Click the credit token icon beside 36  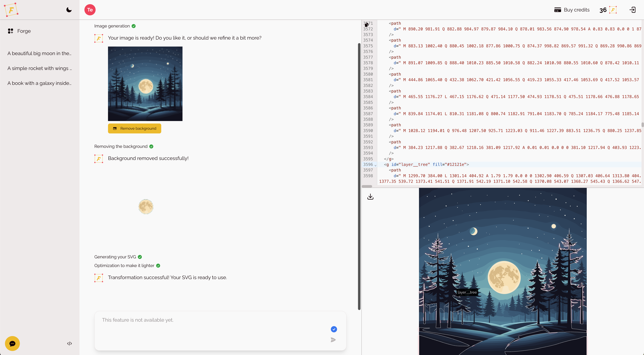click(x=613, y=10)
